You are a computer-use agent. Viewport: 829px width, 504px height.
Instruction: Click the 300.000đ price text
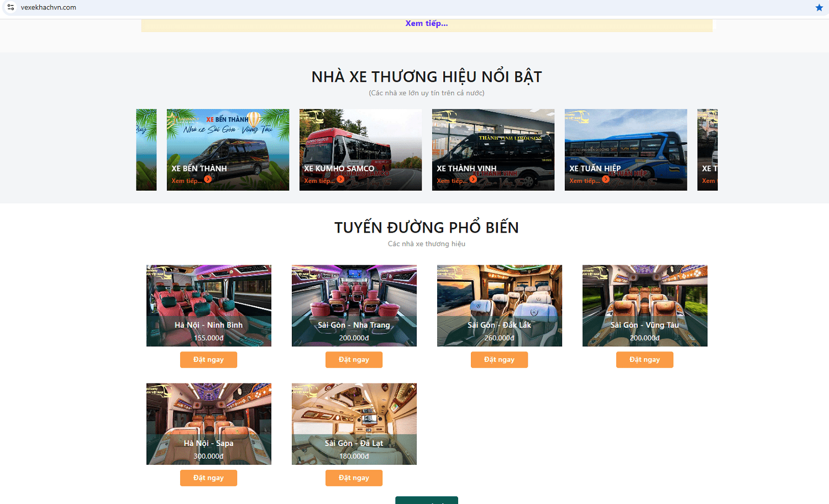tap(209, 456)
